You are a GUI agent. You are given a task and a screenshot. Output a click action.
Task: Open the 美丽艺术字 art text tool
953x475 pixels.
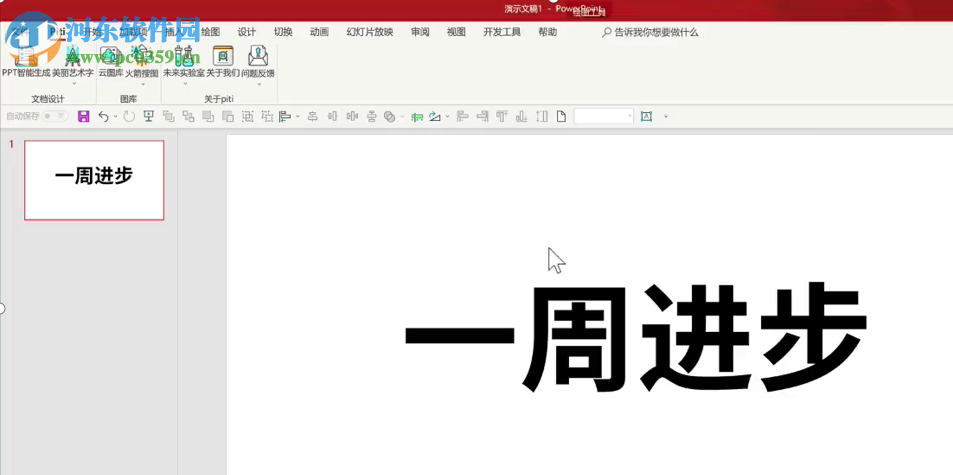(x=73, y=61)
